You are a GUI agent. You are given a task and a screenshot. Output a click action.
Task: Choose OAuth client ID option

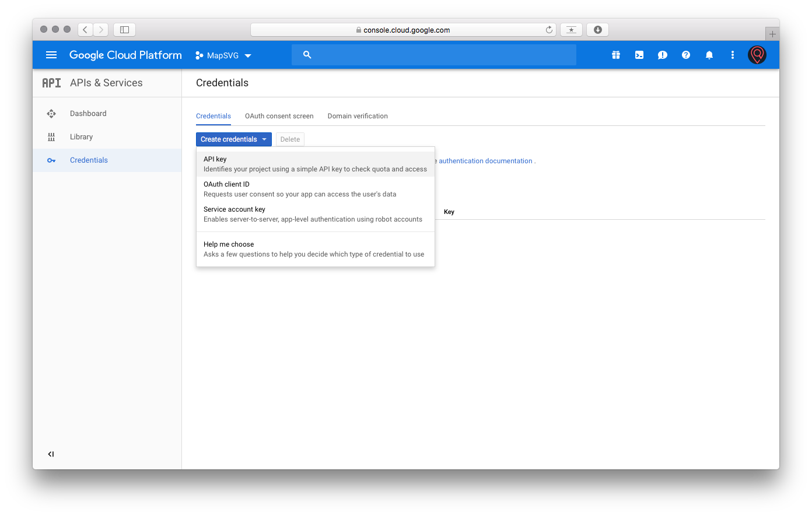coord(316,189)
